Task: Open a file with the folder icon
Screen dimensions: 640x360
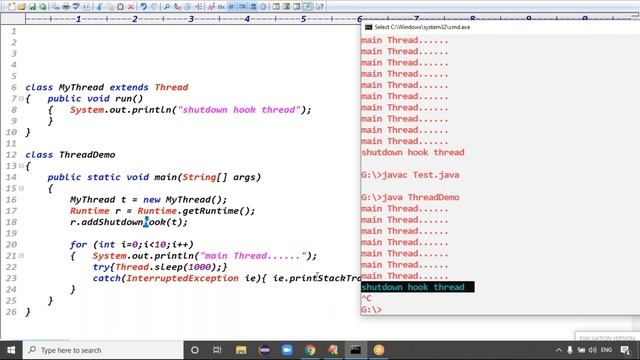Action: 22,7
